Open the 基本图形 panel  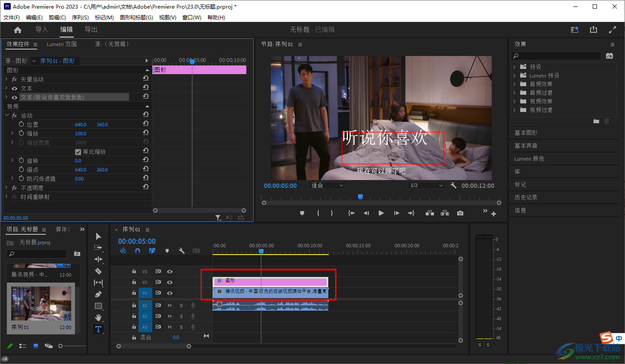click(526, 133)
